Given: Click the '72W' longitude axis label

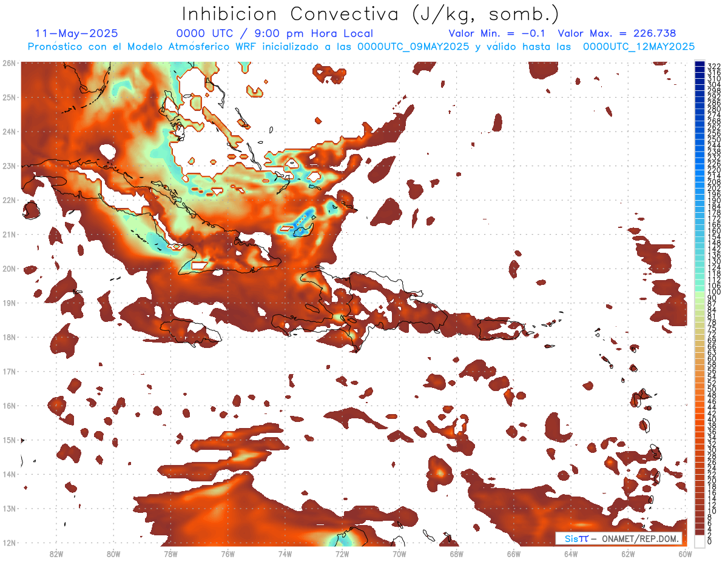Looking at the screenshot, I should point(342,554).
